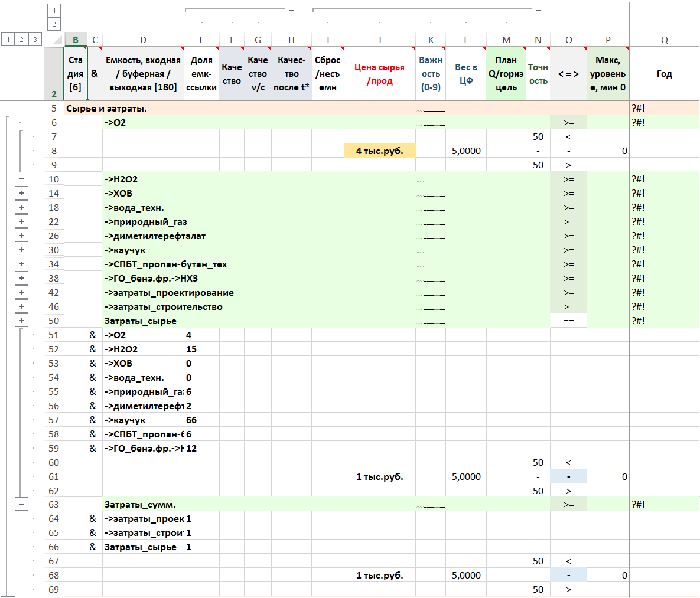Click column outline level 2 button
Image resolution: width=700 pixels, height=598 pixels.
54,24
